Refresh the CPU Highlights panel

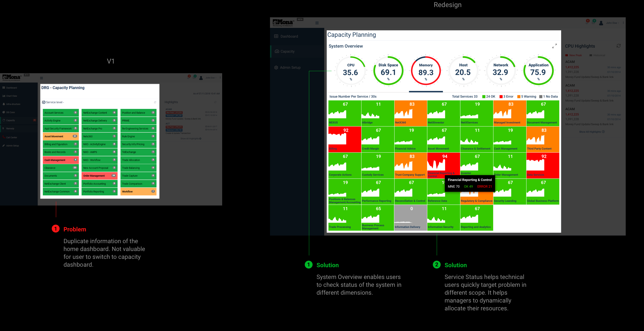(x=618, y=46)
